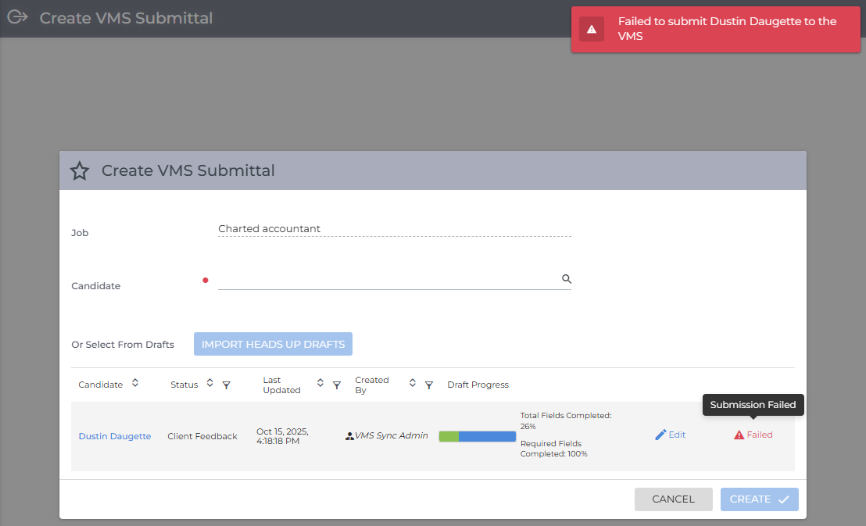This screenshot has width=866, height=526.
Task: Sort by Created By column arrows
Action: point(412,383)
